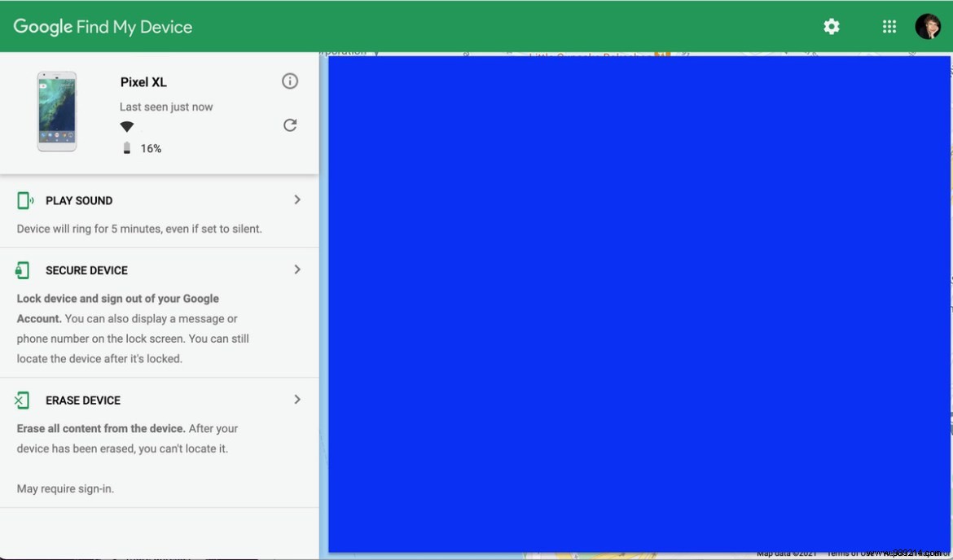Open the Google apps grid
The image size is (953, 560).
pyautogui.click(x=889, y=25)
